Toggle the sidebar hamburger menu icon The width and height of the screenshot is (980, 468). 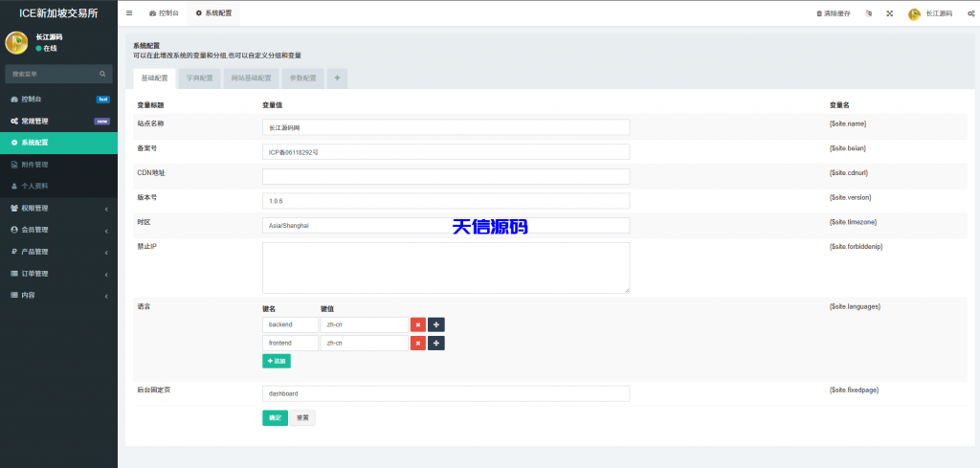pyautogui.click(x=129, y=13)
